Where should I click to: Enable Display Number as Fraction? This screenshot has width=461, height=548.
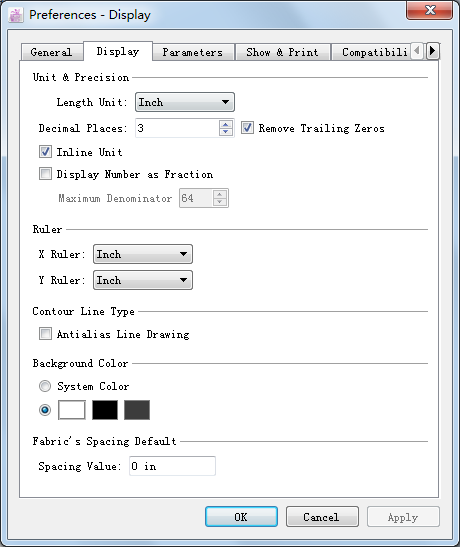(x=45, y=174)
